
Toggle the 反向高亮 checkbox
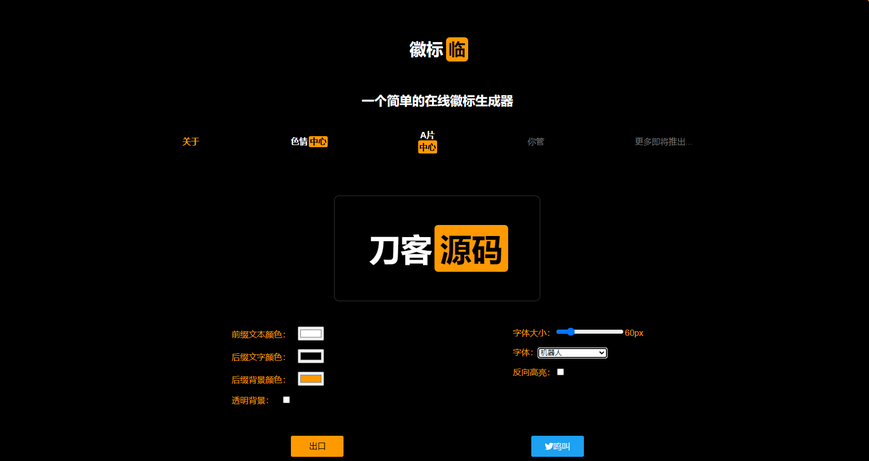point(560,372)
